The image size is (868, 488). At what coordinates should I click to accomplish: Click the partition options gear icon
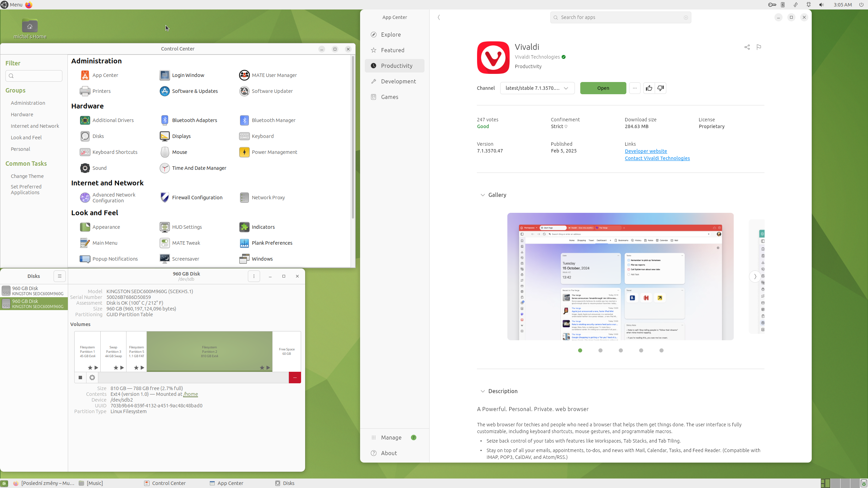[92, 378]
